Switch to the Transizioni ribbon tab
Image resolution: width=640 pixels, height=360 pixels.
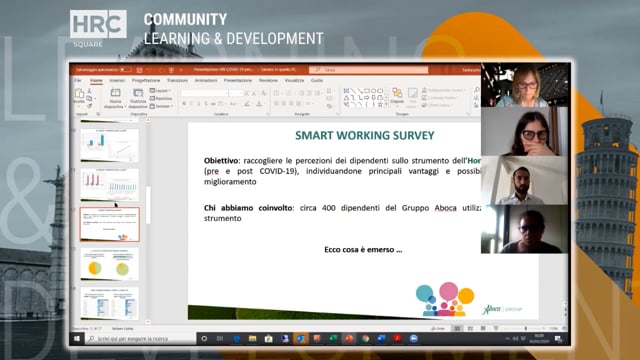178,80
